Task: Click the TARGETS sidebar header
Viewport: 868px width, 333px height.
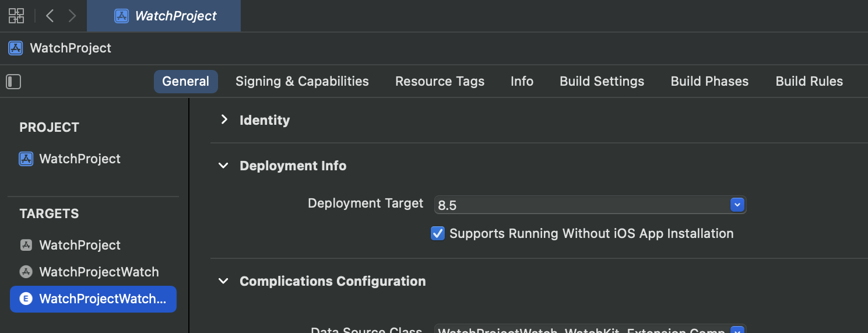Action: coord(49,214)
